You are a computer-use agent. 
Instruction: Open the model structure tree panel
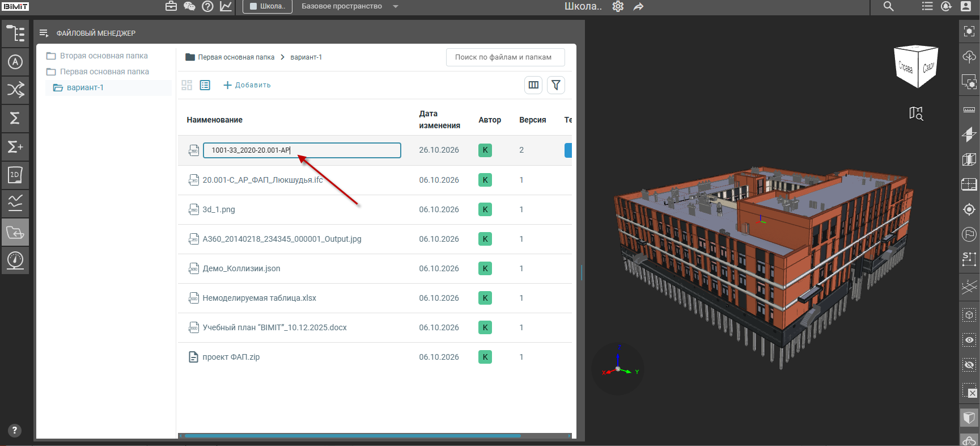(x=15, y=33)
